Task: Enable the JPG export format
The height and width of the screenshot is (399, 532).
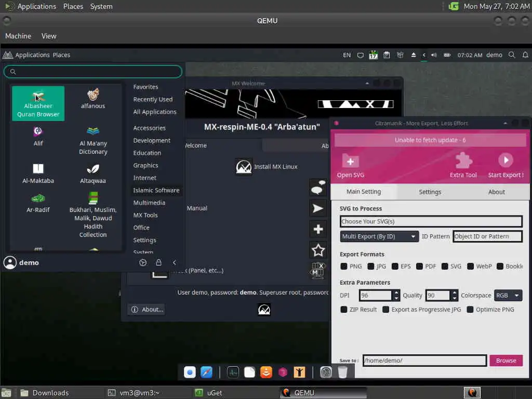Action: pyautogui.click(x=371, y=267)
